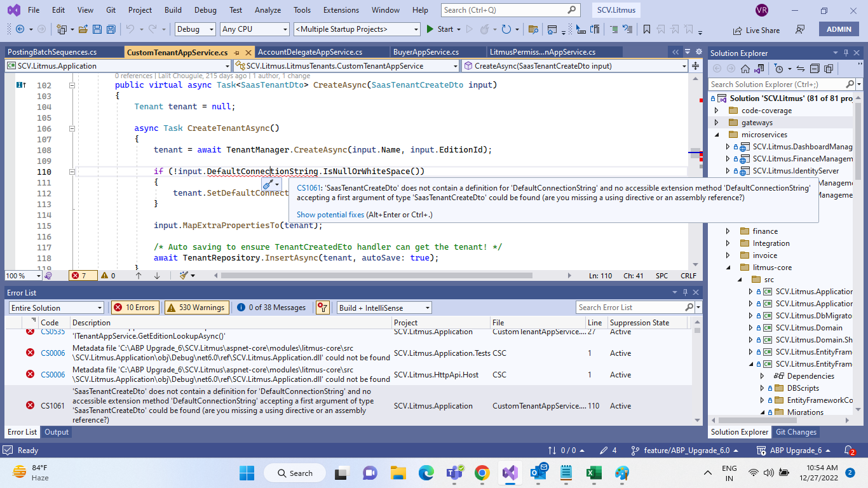Toggle the 530 Warnings filter button
Viewport: 868px width, 488px height.
click(x=196, y=308)
